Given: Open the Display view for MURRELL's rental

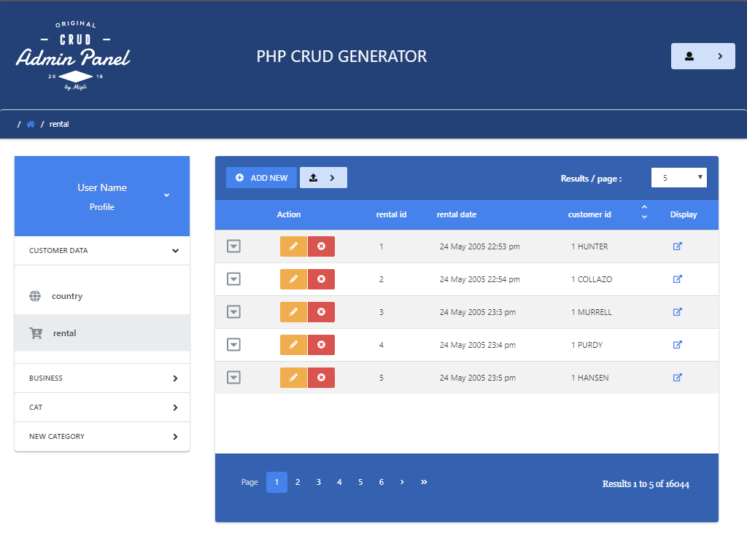Looking at the screenshot, I should pyautogui.click(x=676, y=311).
